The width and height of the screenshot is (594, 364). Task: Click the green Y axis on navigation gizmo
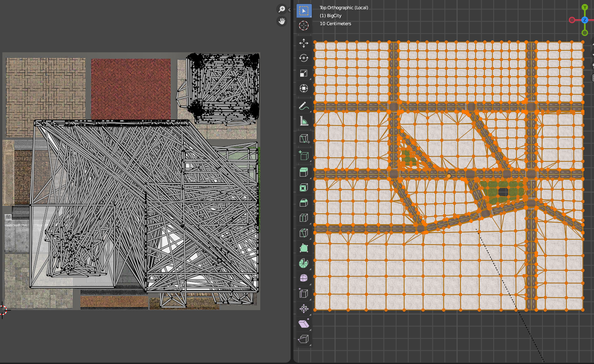(585, 7)
